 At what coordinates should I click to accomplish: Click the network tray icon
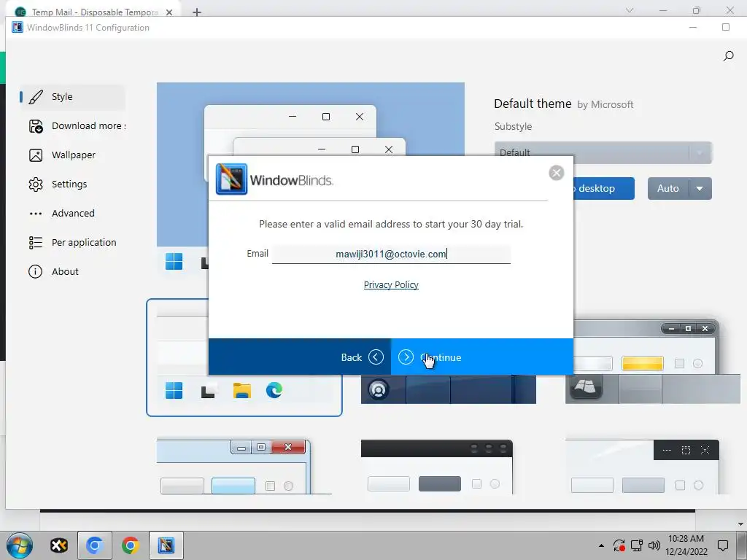click(636, 545)
